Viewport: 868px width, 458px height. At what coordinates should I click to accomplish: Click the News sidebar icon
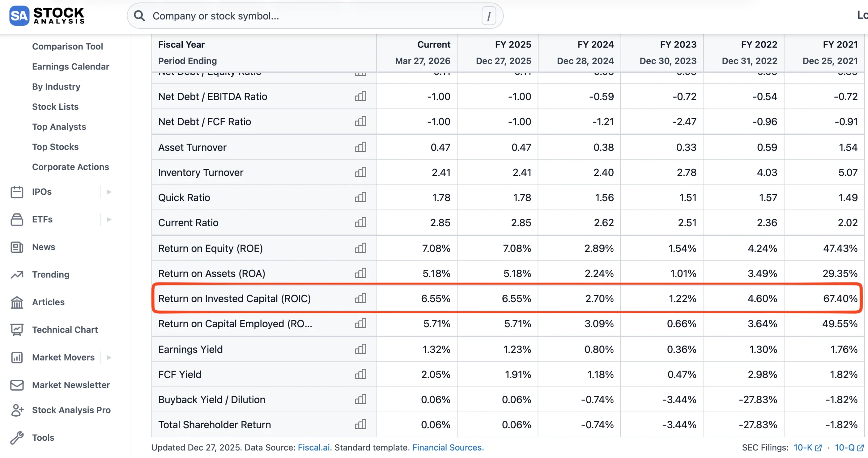tap(17, 247)
